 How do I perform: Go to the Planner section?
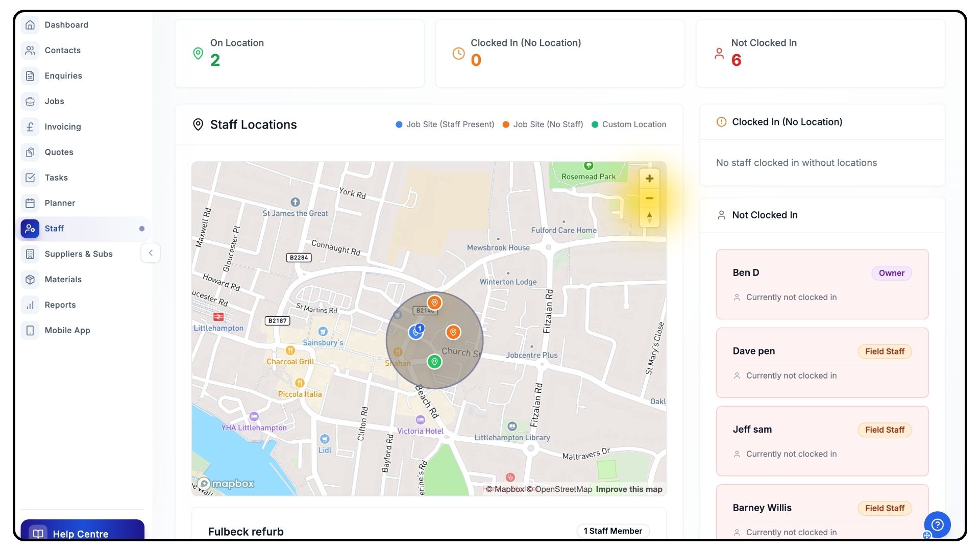pyautogui.click(x=60, y=203)
